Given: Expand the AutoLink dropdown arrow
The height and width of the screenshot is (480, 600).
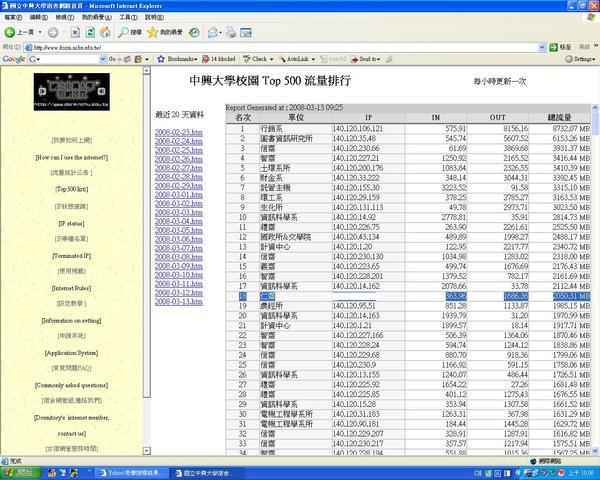Looking at the screenshot, I should pos(313,59).
